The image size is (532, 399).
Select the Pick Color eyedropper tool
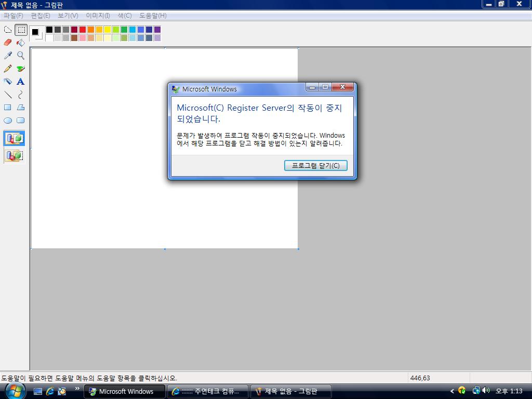pyautogui.click(x=8, y=55)
